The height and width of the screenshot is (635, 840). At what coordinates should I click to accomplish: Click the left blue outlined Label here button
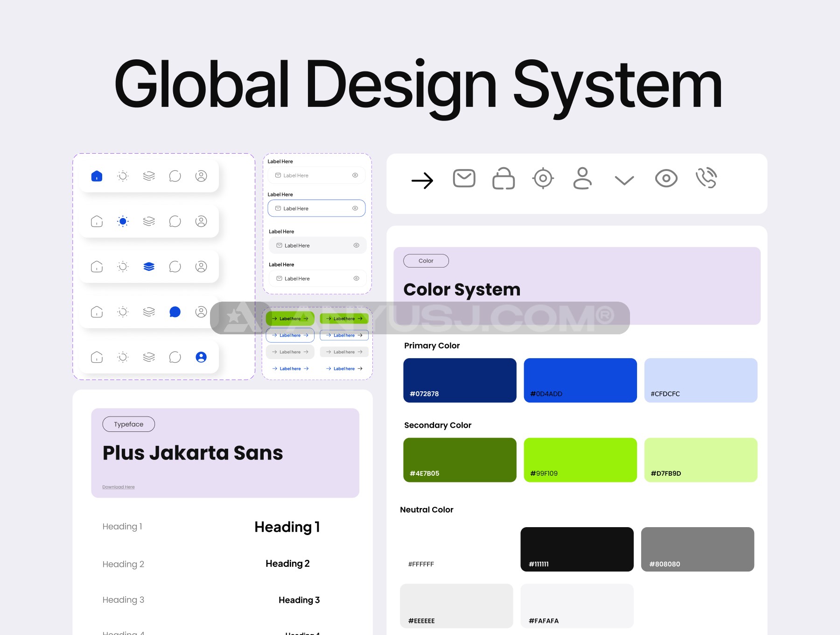coord(290,335)
